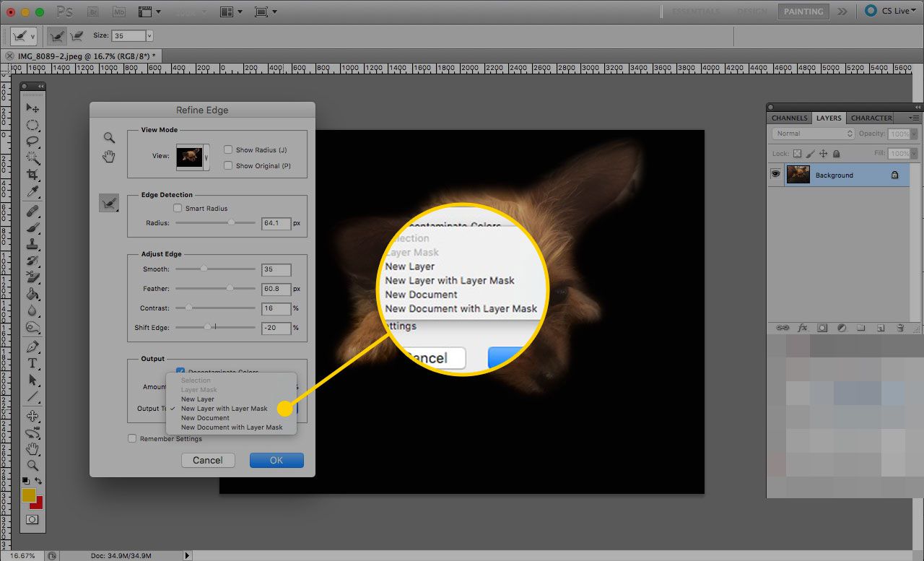Select the Path Selection arrow tool

click(x=32, y=380)
